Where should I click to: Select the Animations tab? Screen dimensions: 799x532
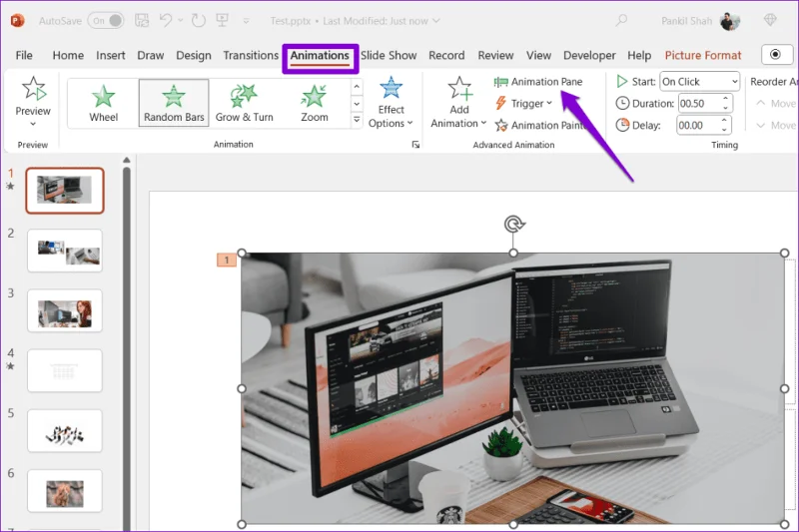320,56
